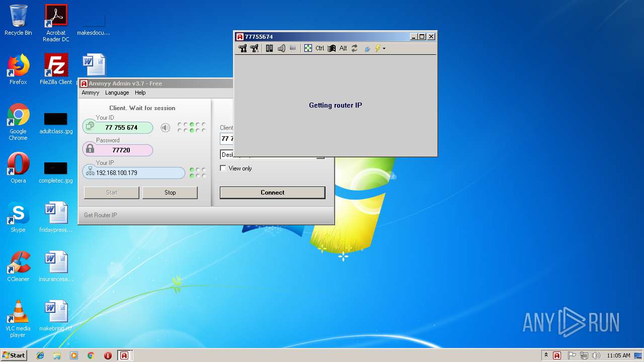
Task: Open the Desktop connection type dropdown
Action: 226,155
